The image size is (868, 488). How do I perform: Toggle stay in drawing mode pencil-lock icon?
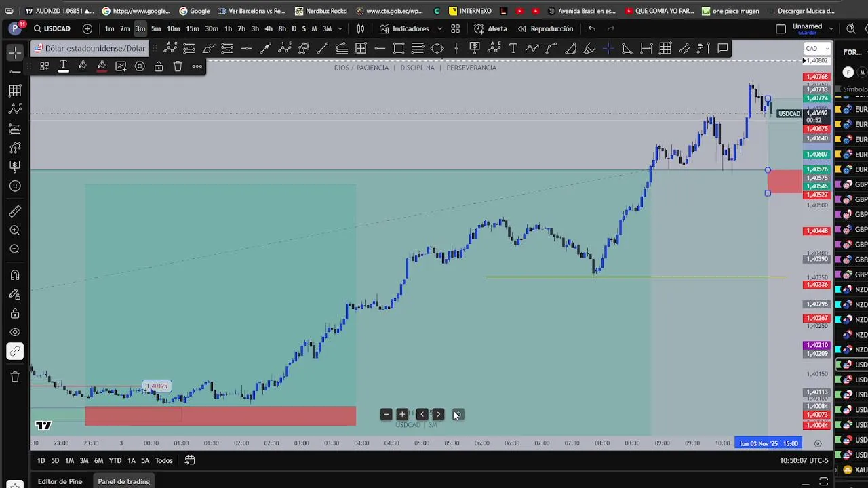point(15,294)
